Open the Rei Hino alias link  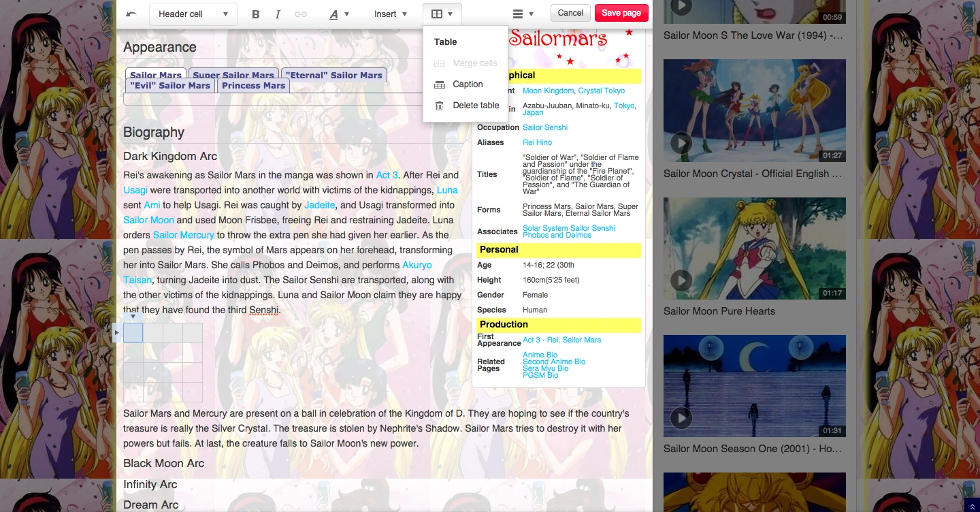click(538, 142)
